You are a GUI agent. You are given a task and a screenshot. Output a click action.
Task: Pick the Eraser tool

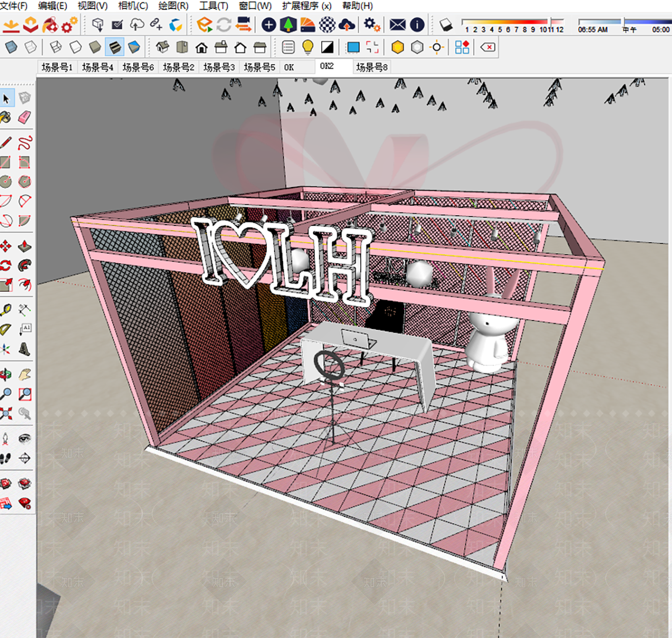[25, 118]
